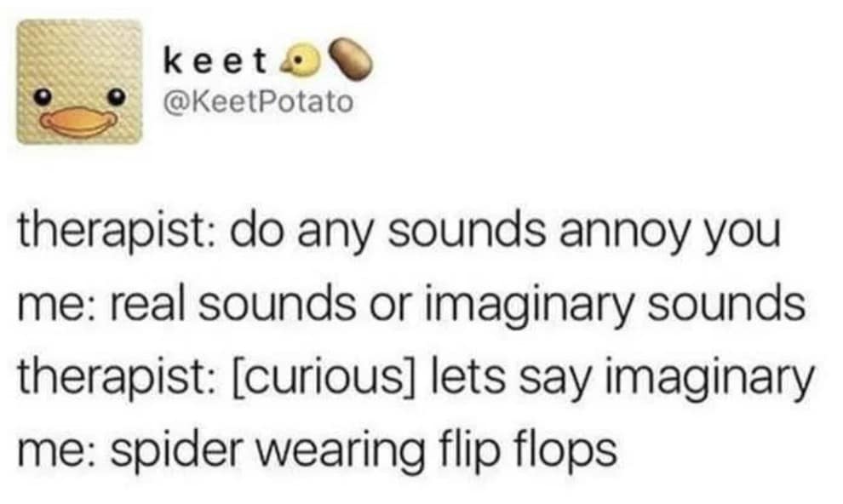Viewport: 843px width, 504px height.
Task: Select the duck's right eye on avatar
Action: (116, 97)
